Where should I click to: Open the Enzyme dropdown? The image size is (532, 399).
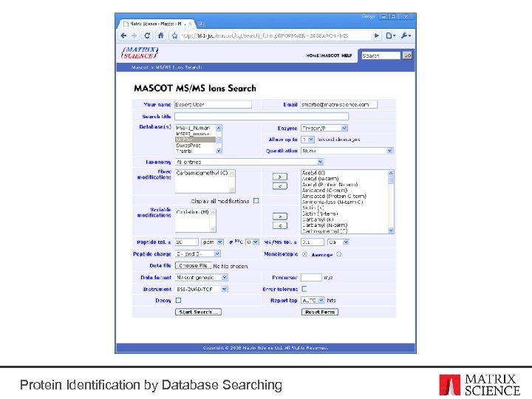click(324, 128)
